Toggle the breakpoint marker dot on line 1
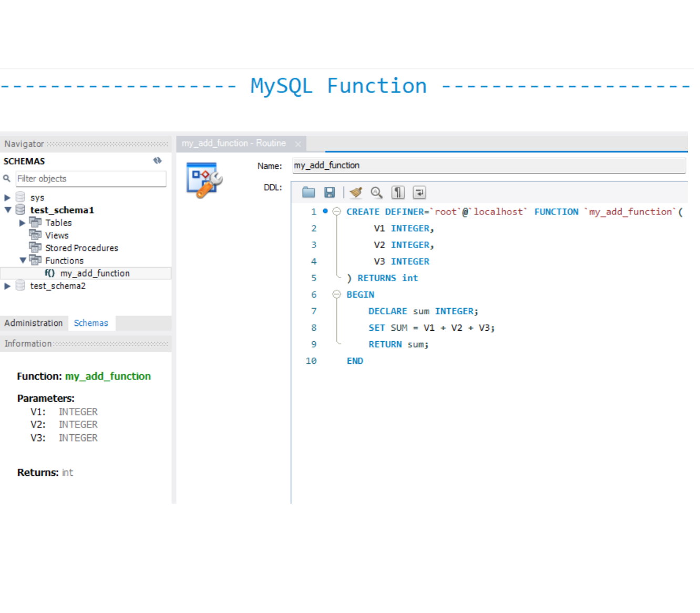The height and width of the screenshot is (613, 700). 325,211
